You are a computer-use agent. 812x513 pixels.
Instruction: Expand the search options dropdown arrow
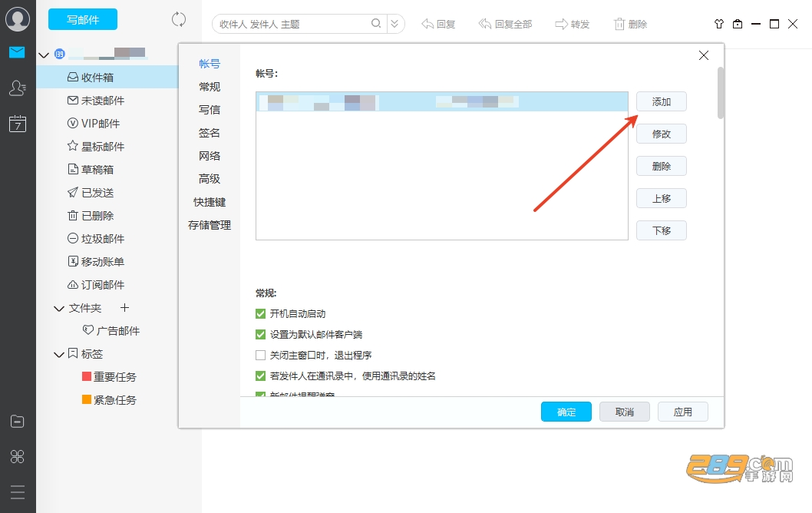point(394,23)
